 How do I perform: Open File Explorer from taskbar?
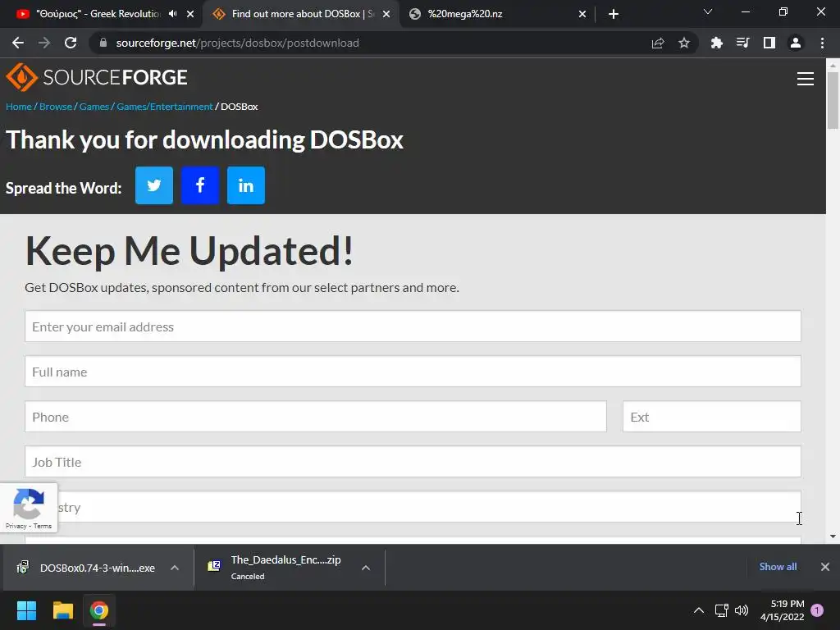point(63,610)
